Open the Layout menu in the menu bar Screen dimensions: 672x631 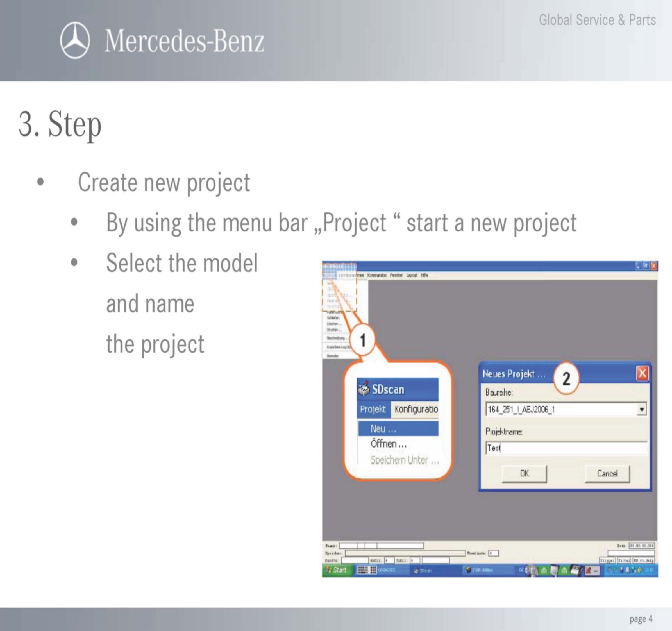[412, 275]
